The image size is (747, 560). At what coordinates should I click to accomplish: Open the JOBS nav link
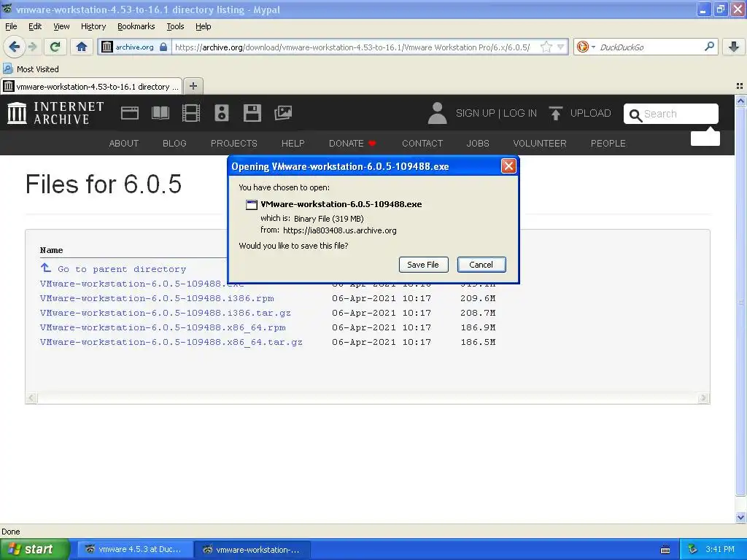tap(478, 144)
